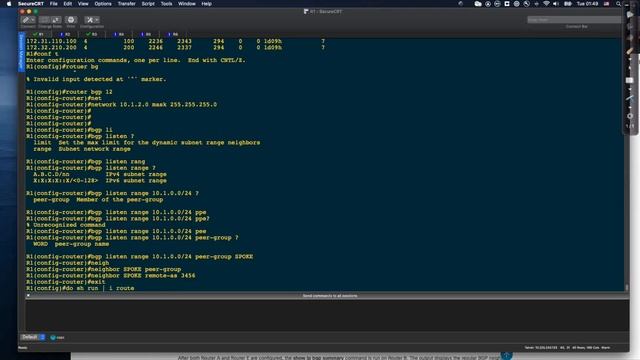Click 'bgp listen range 10.1.0.0/24 peer-group SPOKE' line
640x360 pixels.
point(139,256)
